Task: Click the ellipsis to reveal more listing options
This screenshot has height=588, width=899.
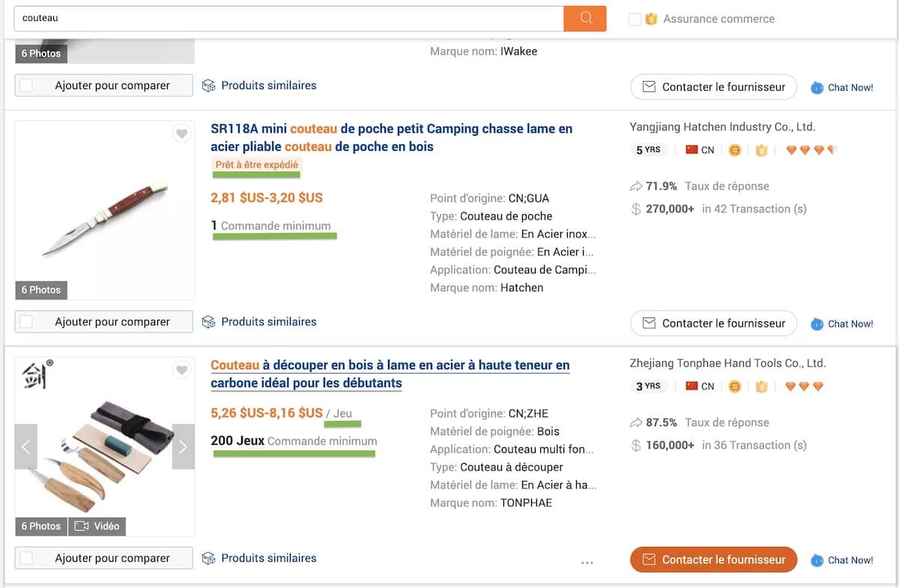Action: (x=587, y=562)
